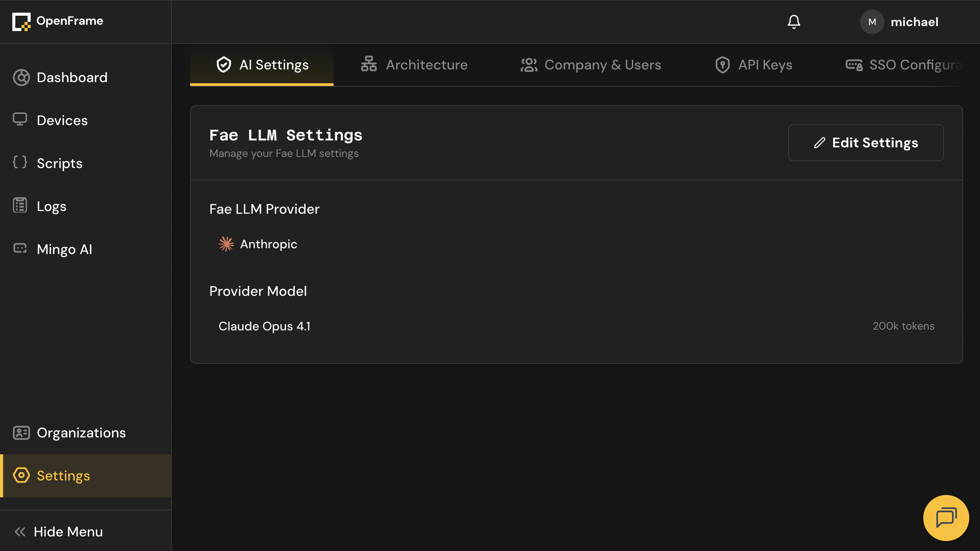The image size is (980, 551).
Task: Click the Mingo AI chat icon
Action: [x=20, y=248]
